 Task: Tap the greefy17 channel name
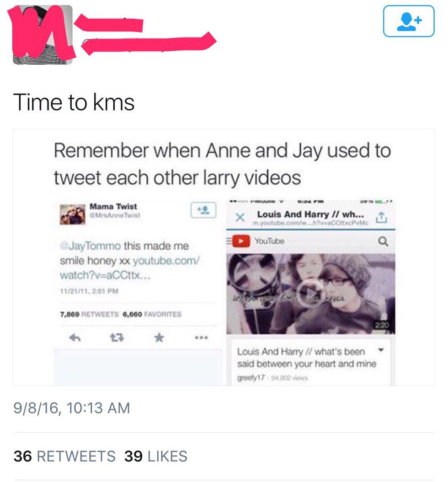pyautogui.click(x=251, y=378)
